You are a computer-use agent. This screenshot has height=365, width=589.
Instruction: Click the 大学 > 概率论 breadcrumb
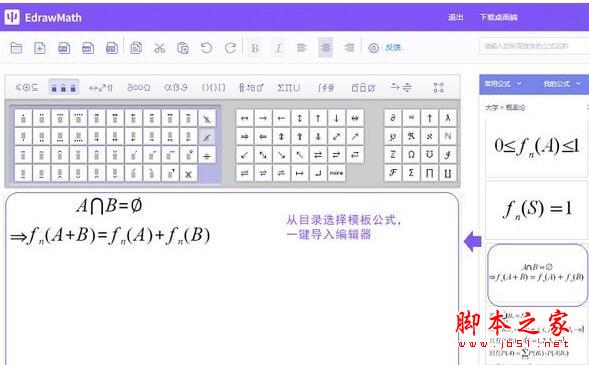tap(505, 108)
